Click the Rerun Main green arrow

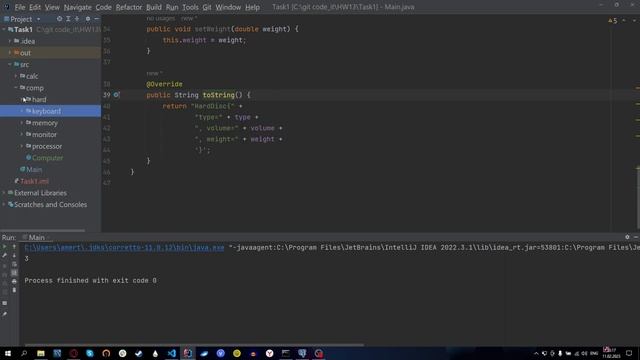click(4, 247)
